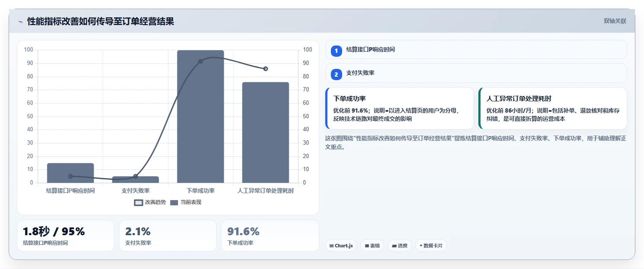Select the Chart.js tag chip
Image resolution: width=644 pixels, height=269 pixels.
click(341, 246)
